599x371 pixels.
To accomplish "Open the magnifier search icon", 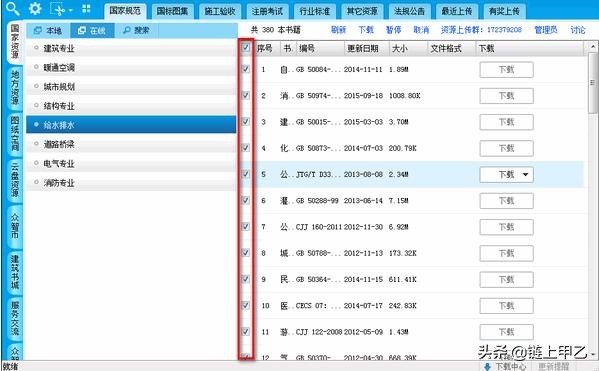I will pos(13,8).
